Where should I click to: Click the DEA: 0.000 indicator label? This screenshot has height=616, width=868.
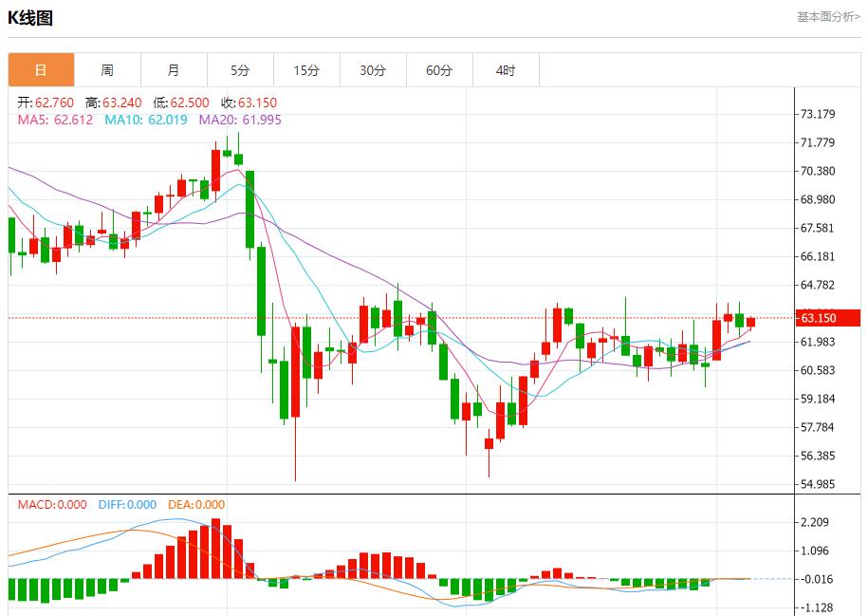196,505
